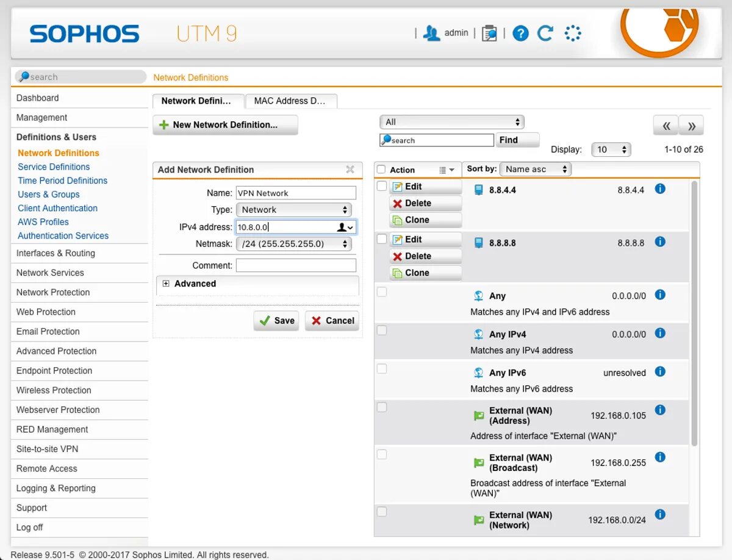Viewport: 732px width, 560px height.
Task: Click External (WAN) (Broadcast) interface icon
Action: [479, 463]
